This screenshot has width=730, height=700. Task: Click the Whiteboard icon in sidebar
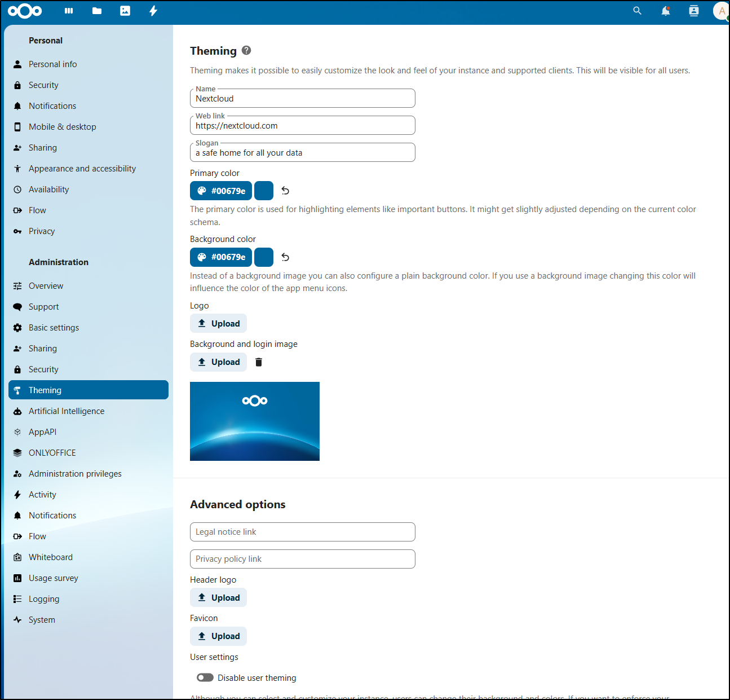[17, 557]
